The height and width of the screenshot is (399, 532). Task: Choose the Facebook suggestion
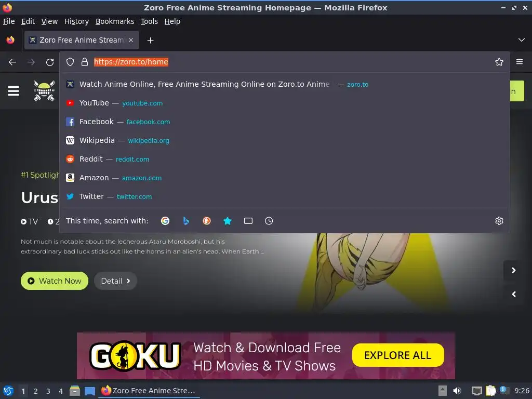click(285, 122)
